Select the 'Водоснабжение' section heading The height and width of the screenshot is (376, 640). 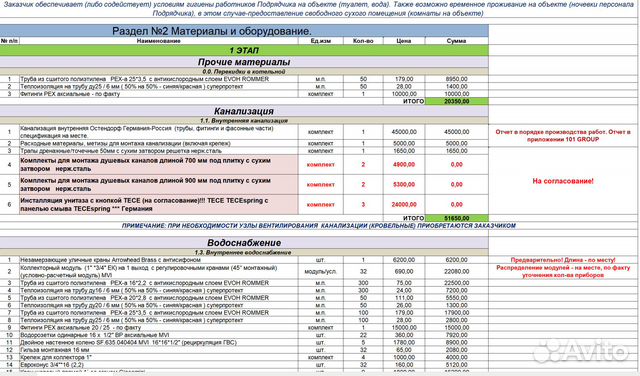tap(244, 243)
